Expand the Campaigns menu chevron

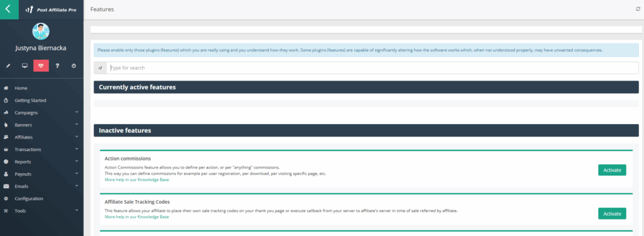pos(77,112)
